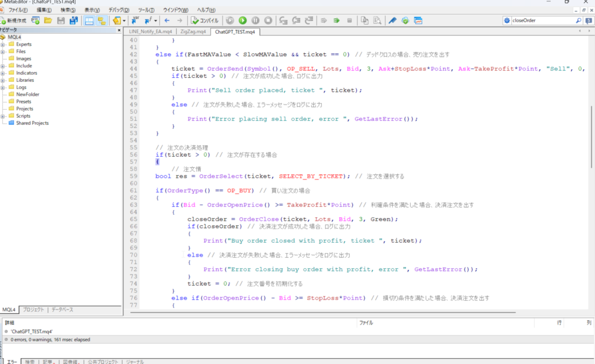The height and width of the screenshot is (364, 595).
Task: Click the Save All multi-floppy icon
Action: tap(73, 20)
